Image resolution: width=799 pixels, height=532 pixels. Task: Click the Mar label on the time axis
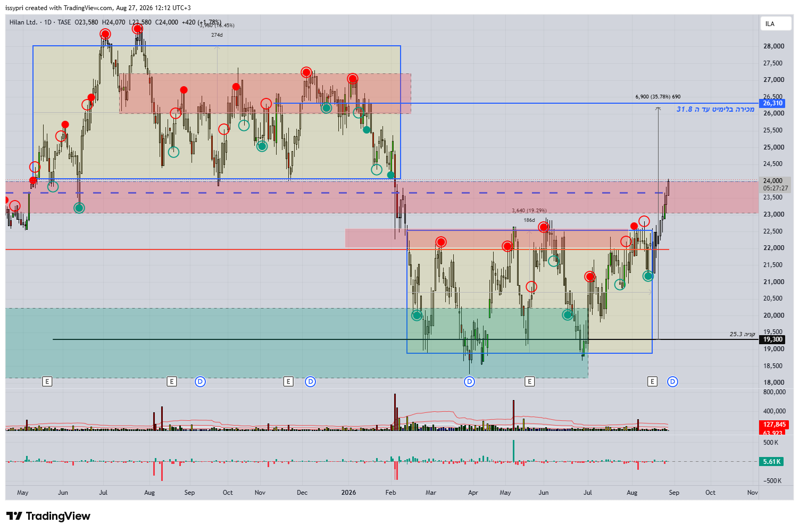[431, 493]
